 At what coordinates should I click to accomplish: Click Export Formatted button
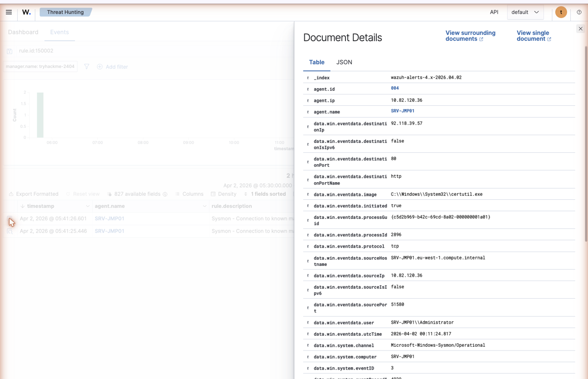coord(33,194)
